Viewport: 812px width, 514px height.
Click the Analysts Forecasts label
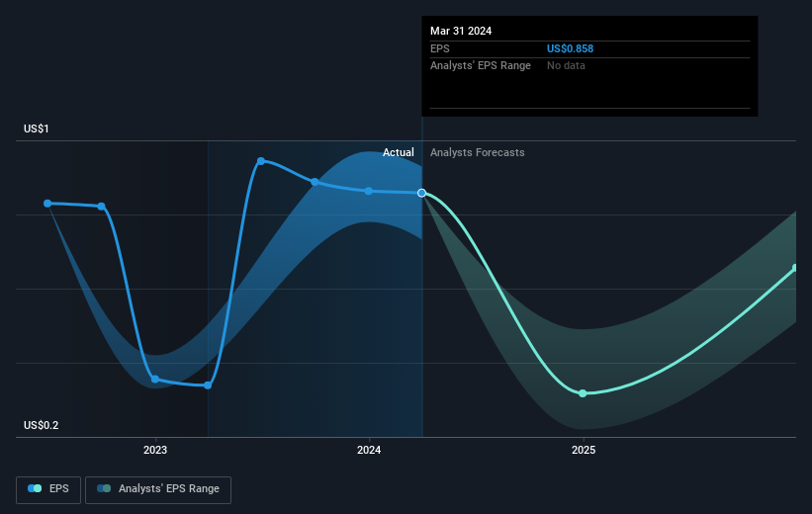point(477,152)
